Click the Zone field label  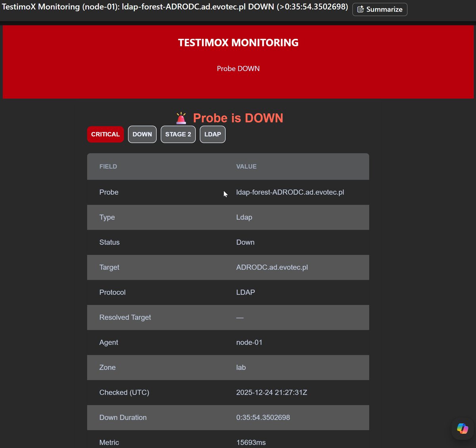tap(107, 368)
